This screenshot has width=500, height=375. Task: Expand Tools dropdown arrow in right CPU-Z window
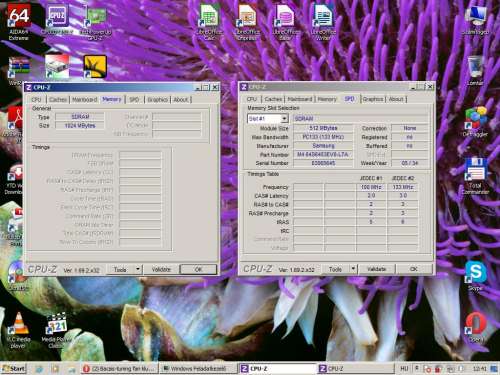(x=353, y=269)
